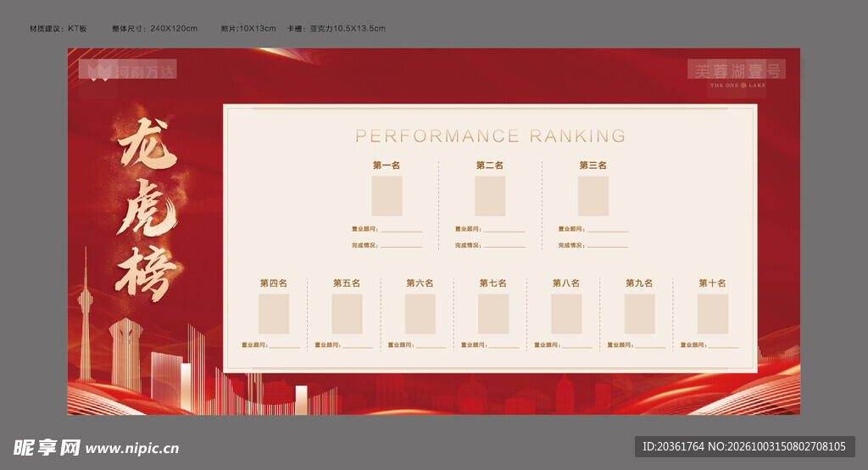
Task: Click the 河南万达 logo
Action: [128, 70]
